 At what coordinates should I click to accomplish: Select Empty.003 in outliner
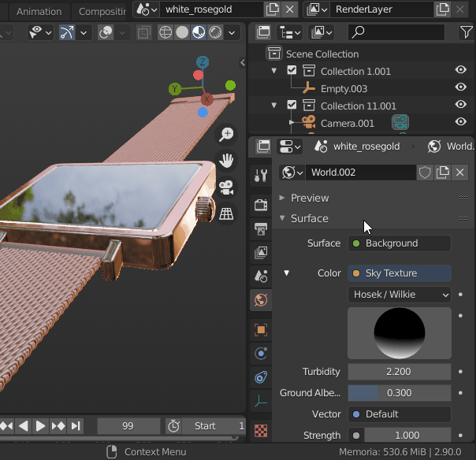[344, 88]
